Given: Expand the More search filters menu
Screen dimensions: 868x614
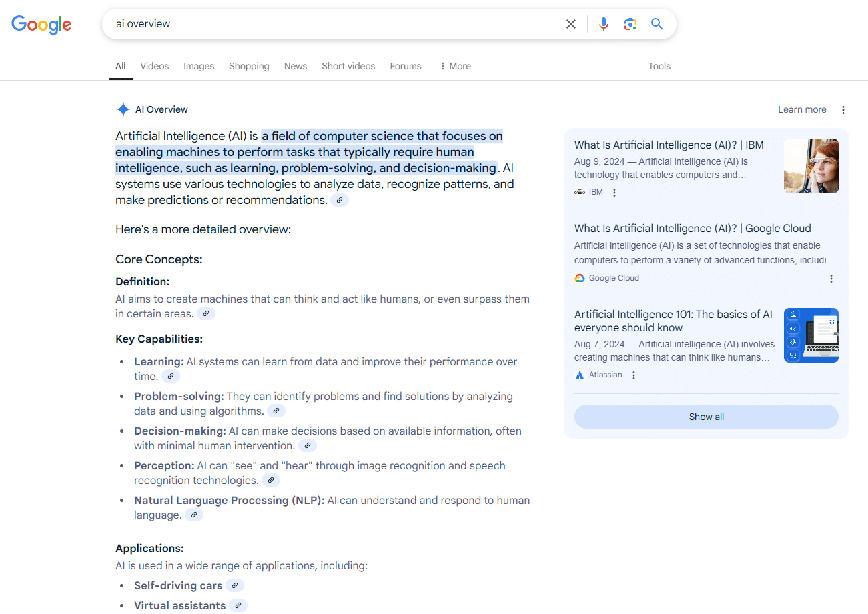Looking at the screenshot, I should (x=455, y=66).
